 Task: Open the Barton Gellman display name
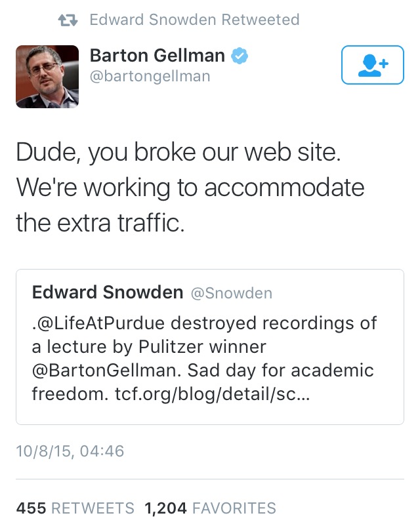click(x=158, y=56)
